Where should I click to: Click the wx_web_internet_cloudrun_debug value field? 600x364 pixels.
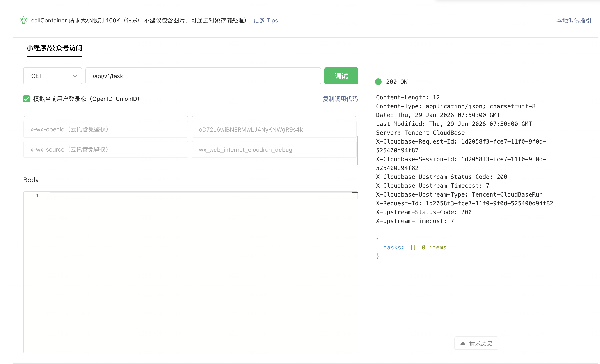pyautogui.click(x=274, y=150)
